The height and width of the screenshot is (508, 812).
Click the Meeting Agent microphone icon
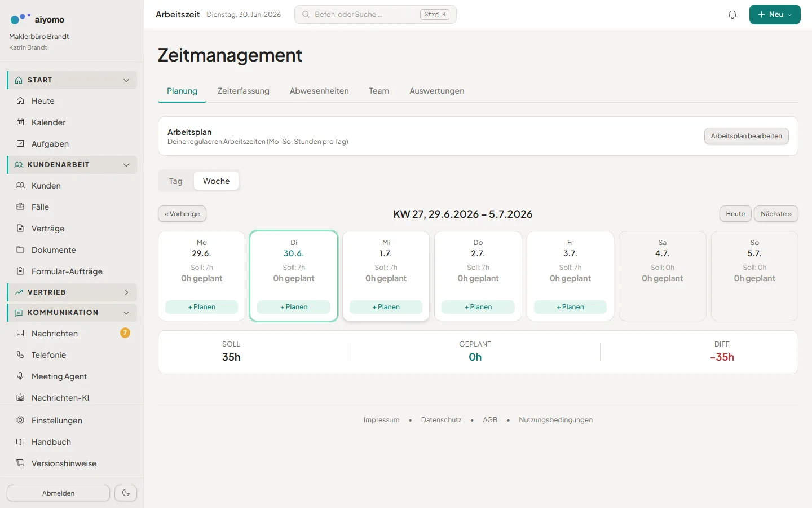pyautogui.click(x=20, y=376)
